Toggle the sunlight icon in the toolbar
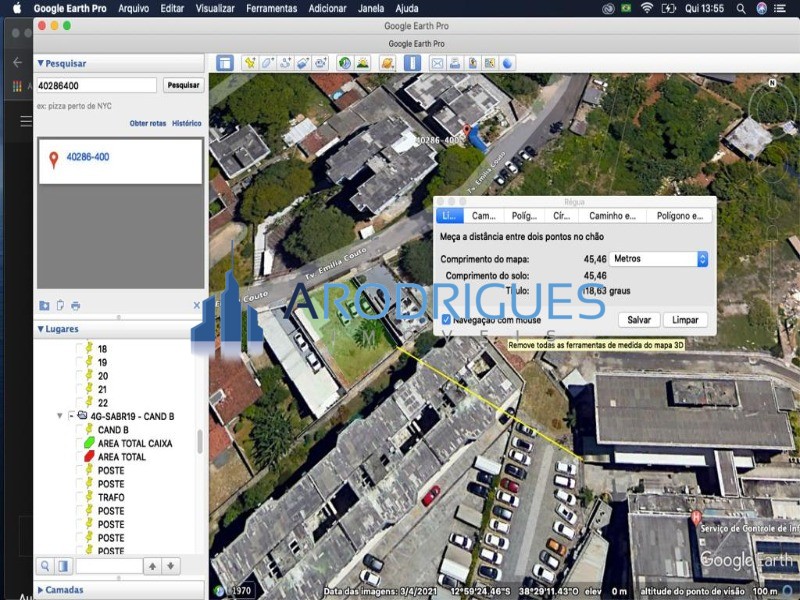Viewport: 800px width, 600px height. click(x=362, y=63)
